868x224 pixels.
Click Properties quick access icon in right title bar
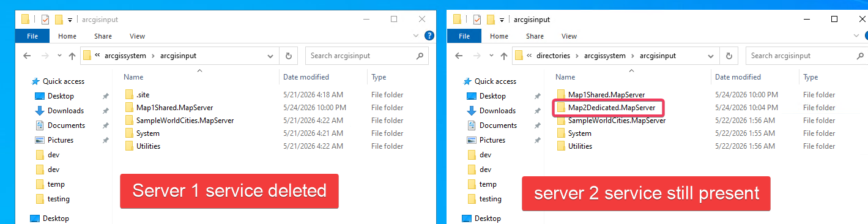tap(477, 20)
